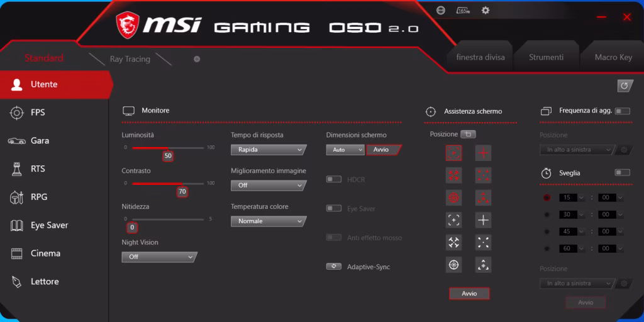Choose the white inward-arrows crosshair
The height and width of the screenshot is (322, 644).
453,242
